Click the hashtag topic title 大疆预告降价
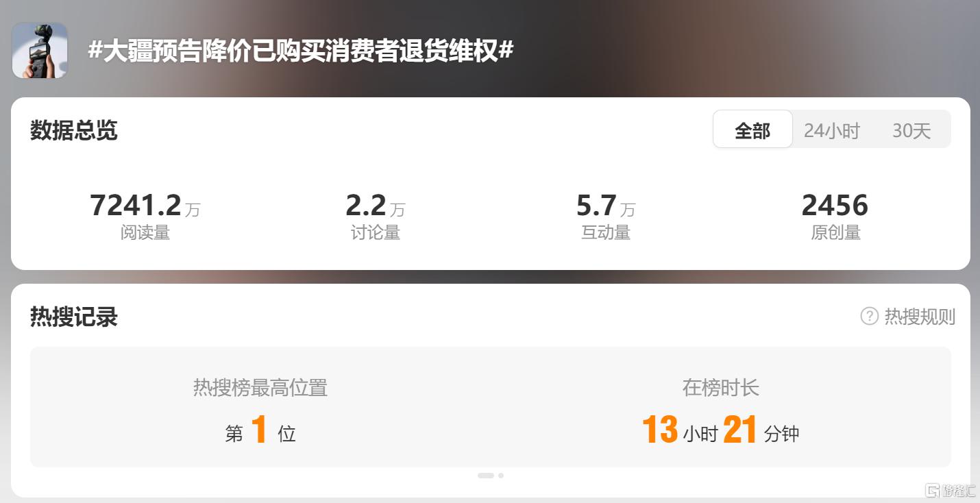Image resolution: width=980 pixels, height=503 pixels. pos(301,51)
